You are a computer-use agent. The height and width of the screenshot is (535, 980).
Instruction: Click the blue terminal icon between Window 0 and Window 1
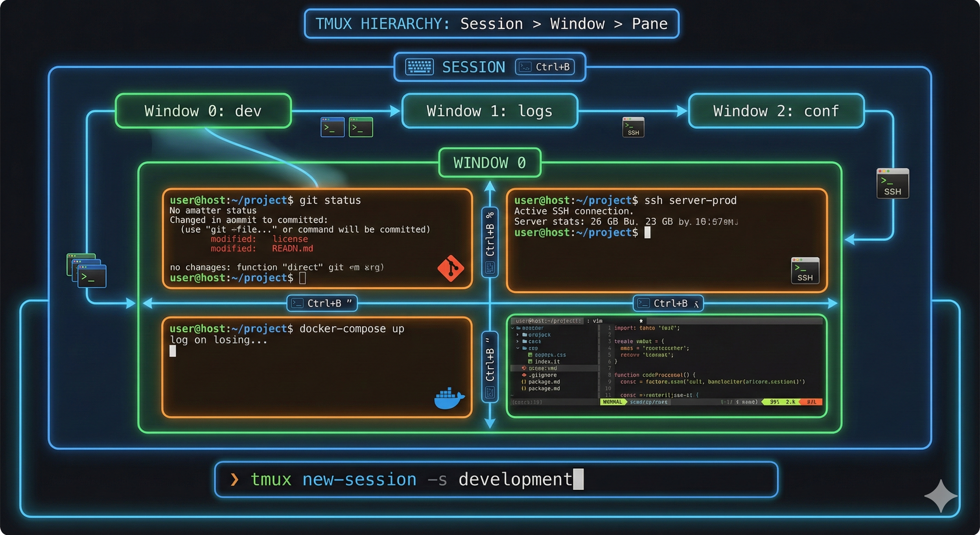[332, 127]
